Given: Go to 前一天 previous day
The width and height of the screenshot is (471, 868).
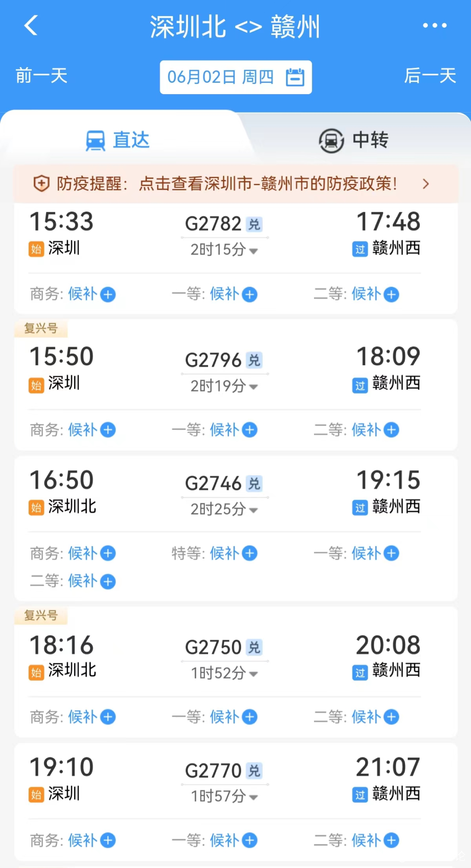Looking at the screenshot, I should 41,76.
